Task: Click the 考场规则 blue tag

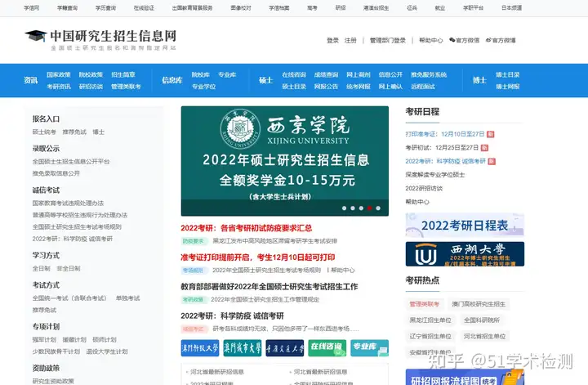Action: 193,271
